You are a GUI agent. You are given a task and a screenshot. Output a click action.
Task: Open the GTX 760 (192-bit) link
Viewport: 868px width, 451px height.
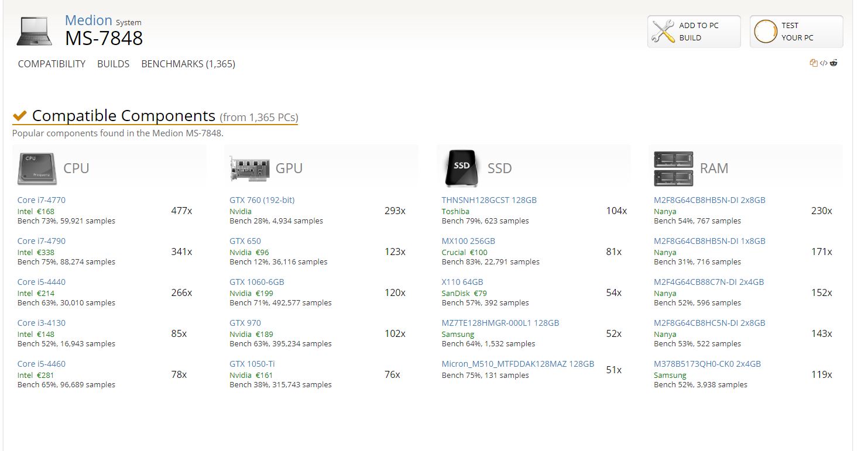click(x=262, y=200)
